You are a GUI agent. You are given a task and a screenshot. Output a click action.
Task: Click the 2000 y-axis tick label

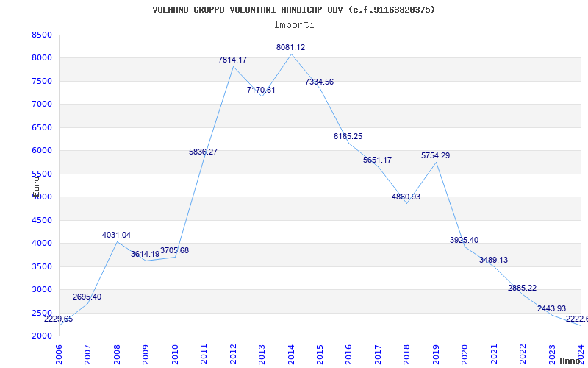click(x=41, y=336)
